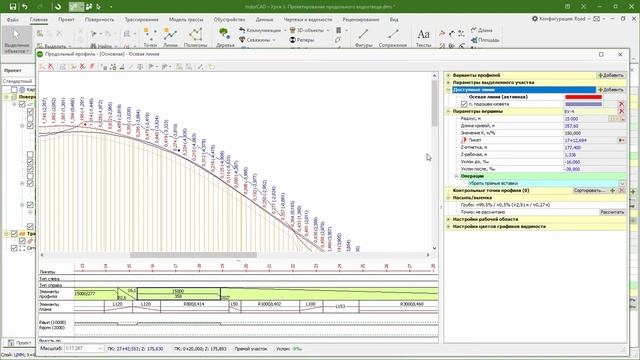Click the Радиус value field
Screen dimensions: 640x360
click(x=586, y=119)
